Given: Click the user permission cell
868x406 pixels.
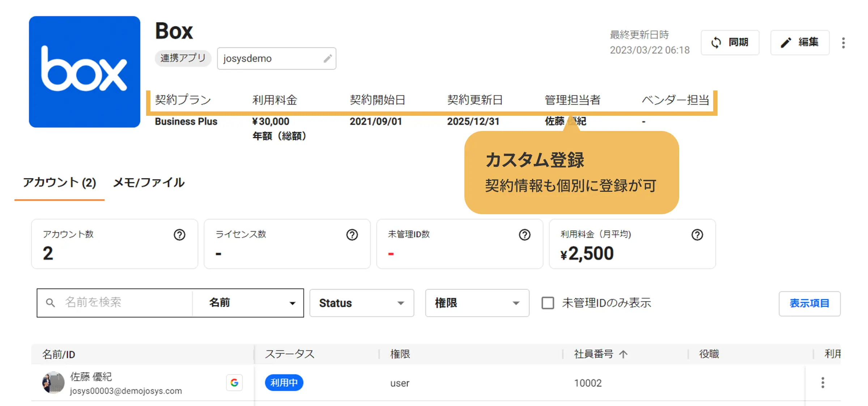Looking at the screenshot, I should [x=400, y=383].
